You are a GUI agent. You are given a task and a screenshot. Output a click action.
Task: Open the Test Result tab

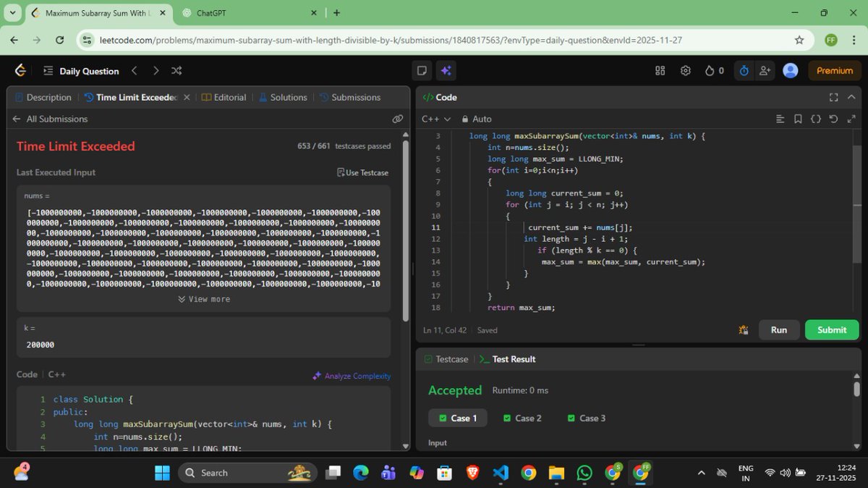coord(507,359)
